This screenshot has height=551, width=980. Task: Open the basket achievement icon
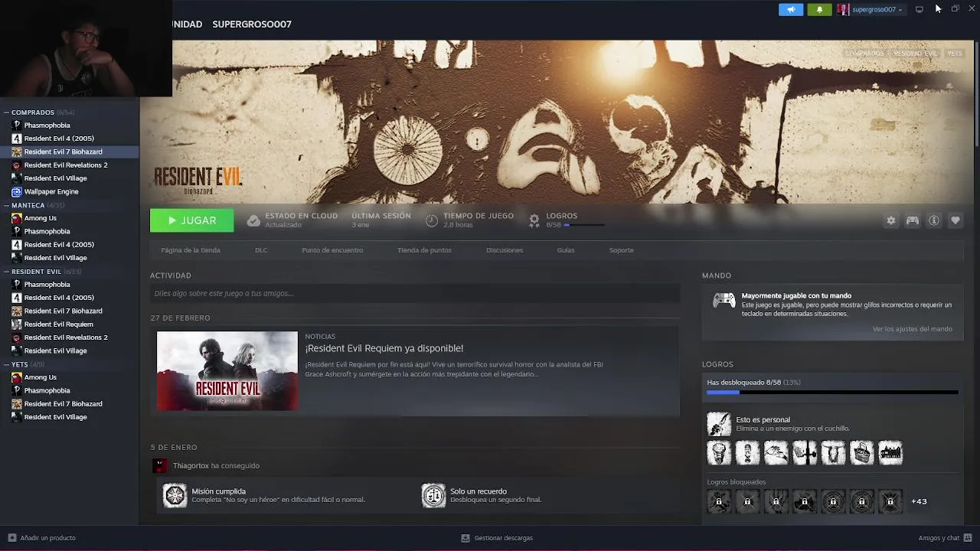(861, 453)
